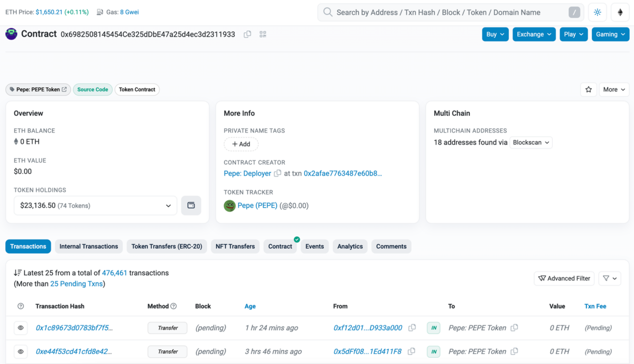Click the Pepe token avatar under Token Tracker
The height and width of the screenshot is (364, 634).
[x=229, y=206]
